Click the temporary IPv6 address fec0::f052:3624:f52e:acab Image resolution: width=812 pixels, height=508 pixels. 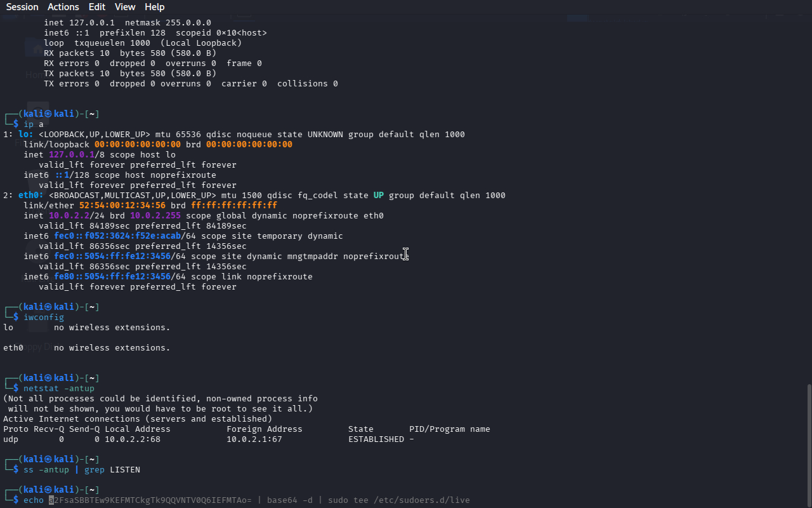coord(117,236)
